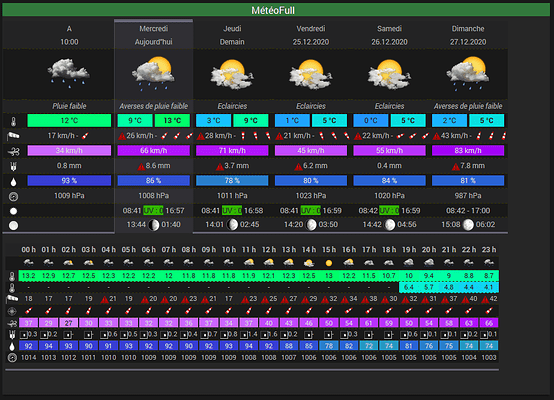The width and height of the screenshot is (554, 400).
Task: Click the humidity droplet icon beside 93 %
Action: (x=13, y=181)
